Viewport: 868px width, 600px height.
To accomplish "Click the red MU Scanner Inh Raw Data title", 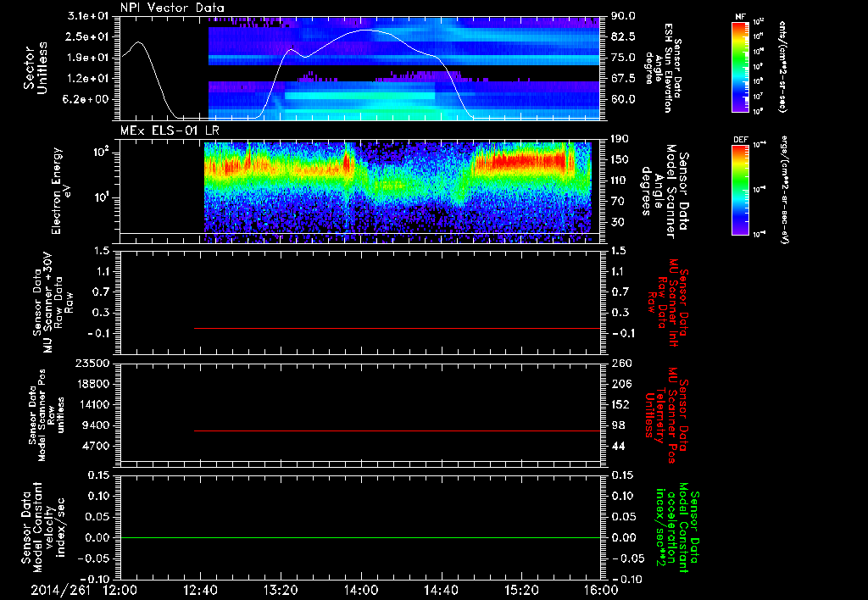I will click(x=668, y=303).
